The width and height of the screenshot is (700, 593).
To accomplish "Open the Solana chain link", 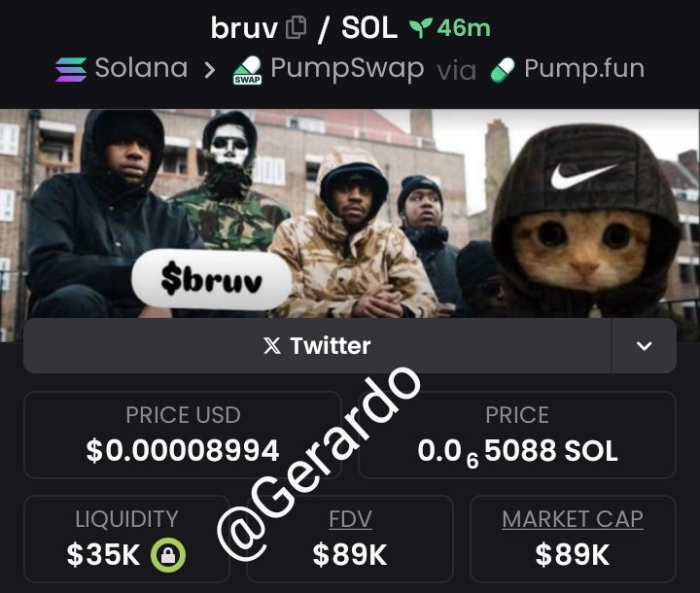I will point(141,68).
